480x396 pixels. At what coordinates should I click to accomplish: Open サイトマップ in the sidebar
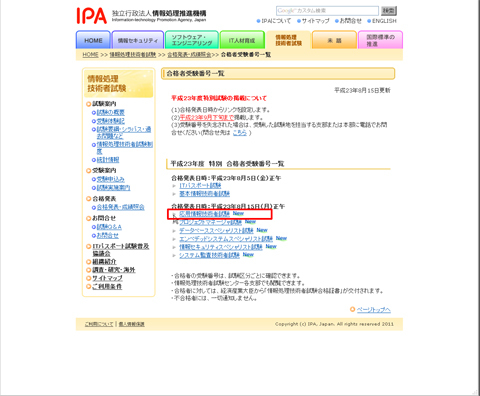pyautogui.click(x=107, y=278)
